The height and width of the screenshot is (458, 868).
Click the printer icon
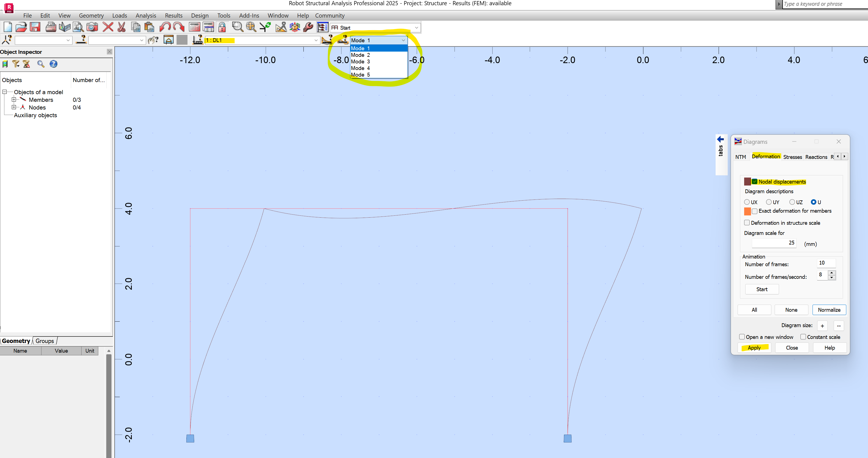pyautogui.click(x=51, y=27)
